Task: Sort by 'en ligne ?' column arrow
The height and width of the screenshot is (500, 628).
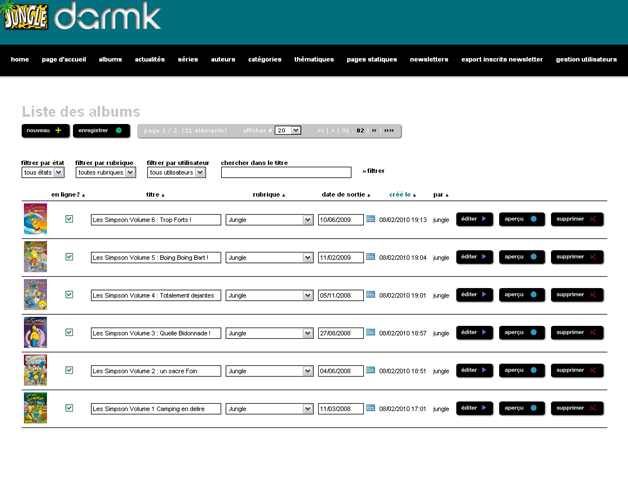Action: pyautogui.click(x=83, y=196)
